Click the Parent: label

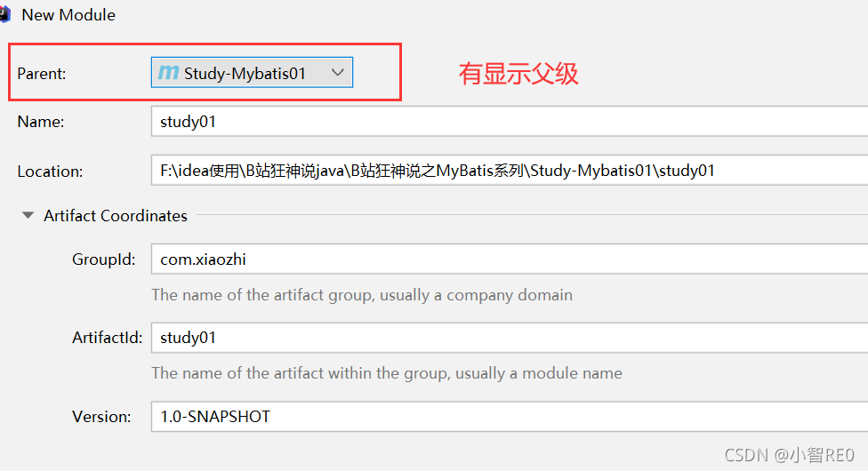pos(42,74)
